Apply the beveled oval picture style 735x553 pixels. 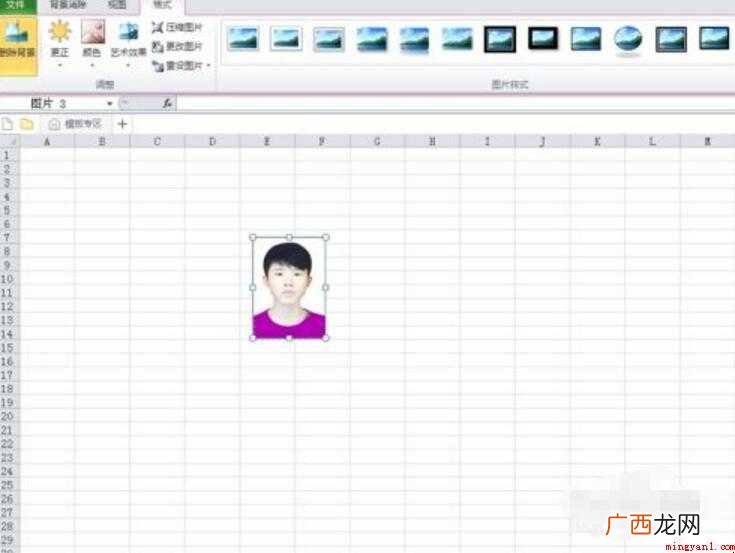[x=628, y=39]
